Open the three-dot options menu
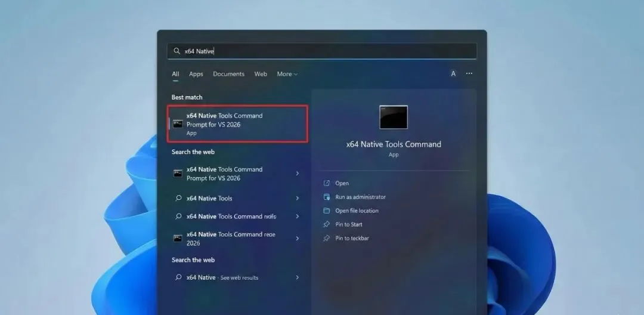Screen dimensions: 644x315 [469, 73]
